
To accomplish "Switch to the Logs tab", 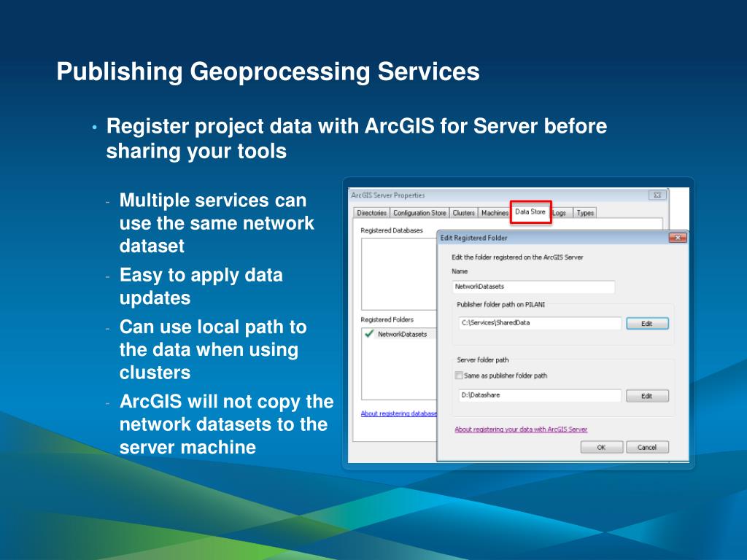I will [x=560, y=213].
